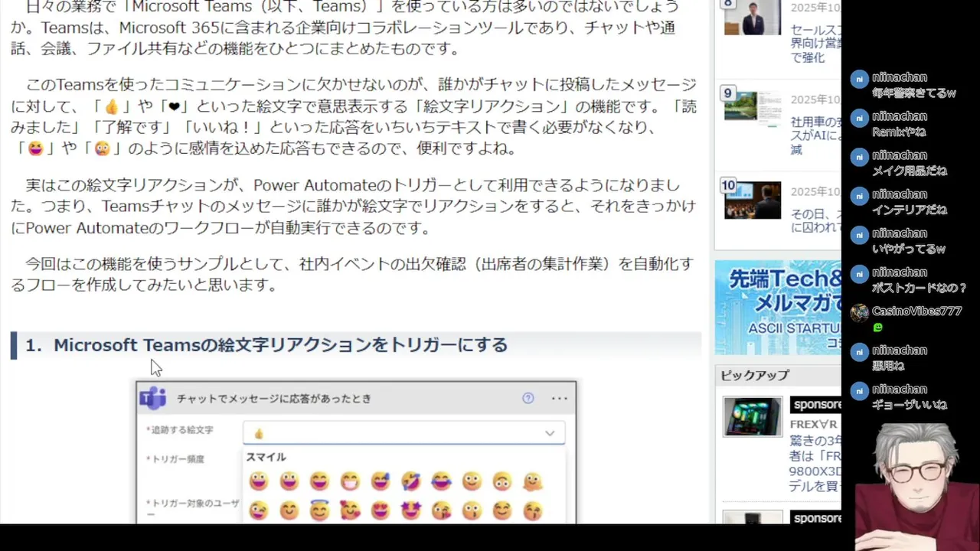Open ranking item 8 thumbnail
Screen dimensions: 980x551
753,18
